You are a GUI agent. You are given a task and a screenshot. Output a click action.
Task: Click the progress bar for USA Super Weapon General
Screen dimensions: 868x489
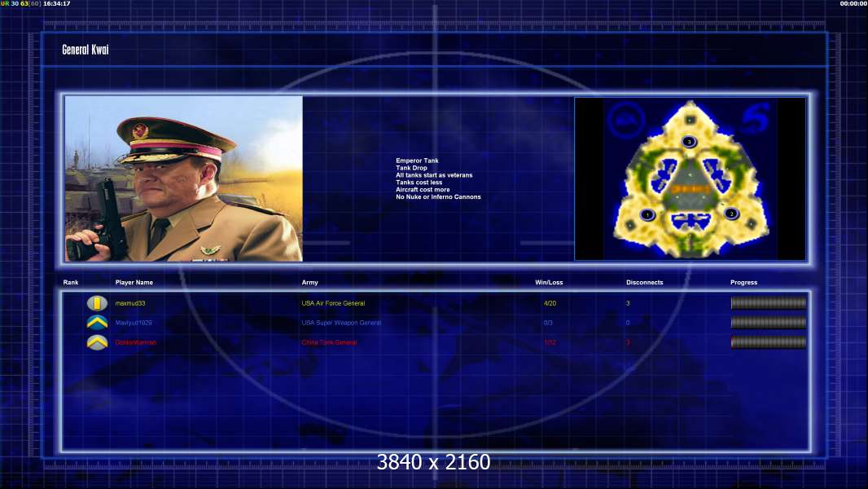point(769,322)
